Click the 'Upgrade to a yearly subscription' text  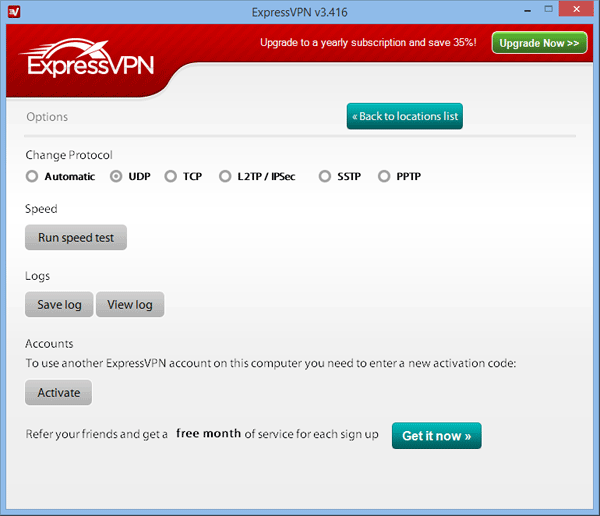pos(368,42)
